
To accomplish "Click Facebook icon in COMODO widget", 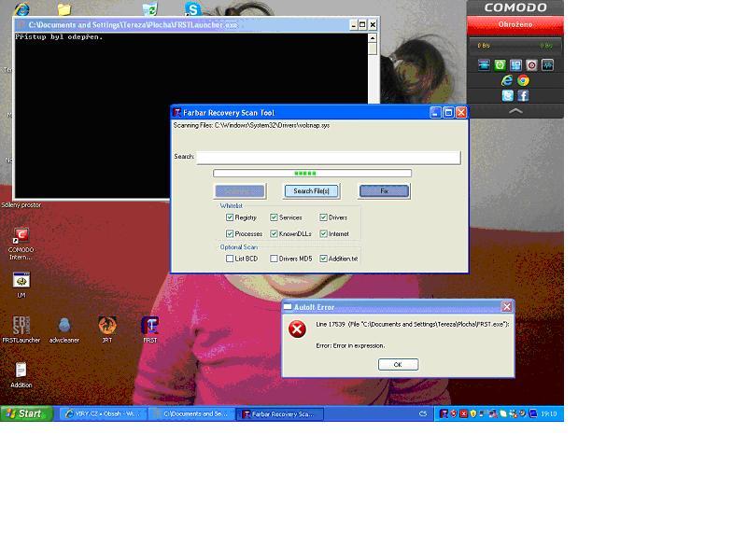I will 523,96.
